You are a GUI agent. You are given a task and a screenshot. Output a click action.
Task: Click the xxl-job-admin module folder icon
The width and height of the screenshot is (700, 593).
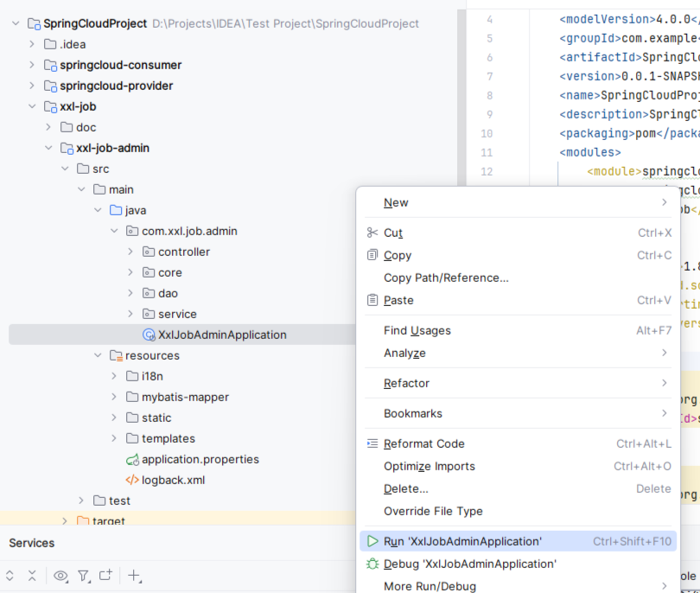(x=67, y=149)
